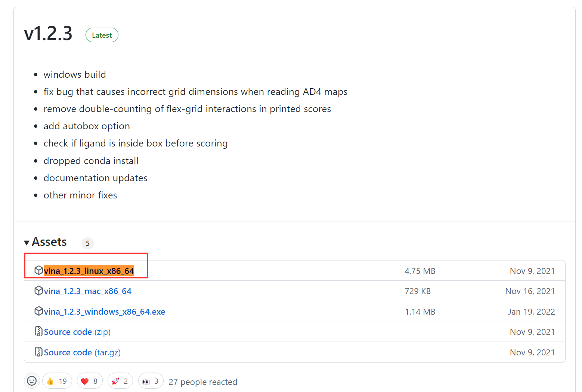Toggle thumbs up reaction with 19
582x392 pixels.
57,381
